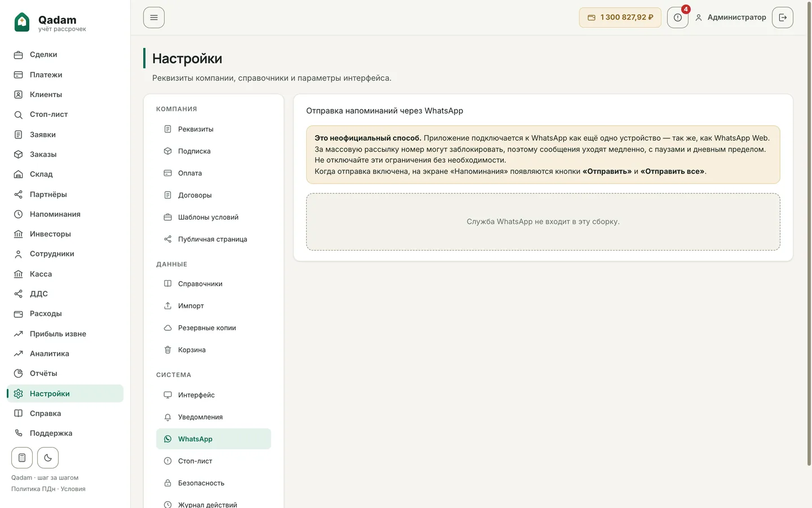The width and height of the screenshot is (812, 508).
Task: Click the Клиенты person icon
Action: 19,94
